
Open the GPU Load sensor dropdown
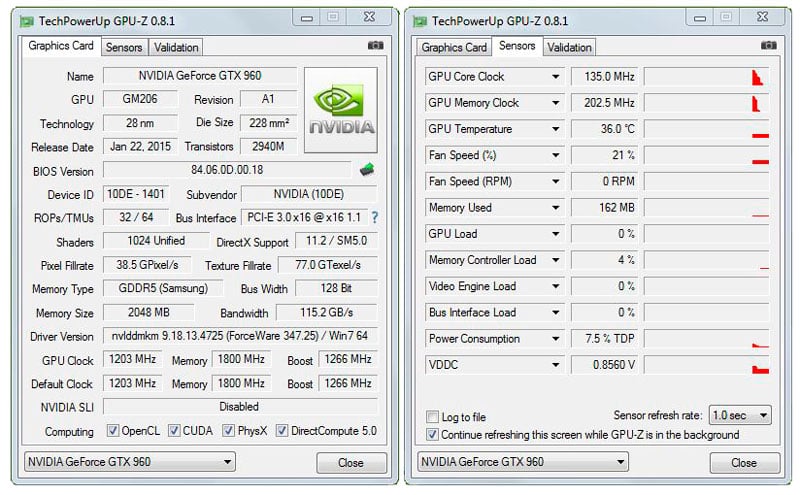[556, 234]
